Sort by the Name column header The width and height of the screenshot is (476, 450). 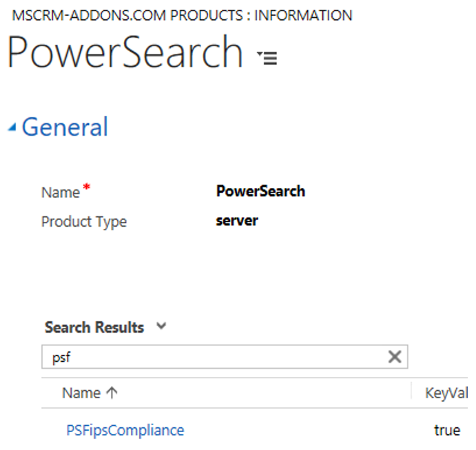(x=81, y=393)
